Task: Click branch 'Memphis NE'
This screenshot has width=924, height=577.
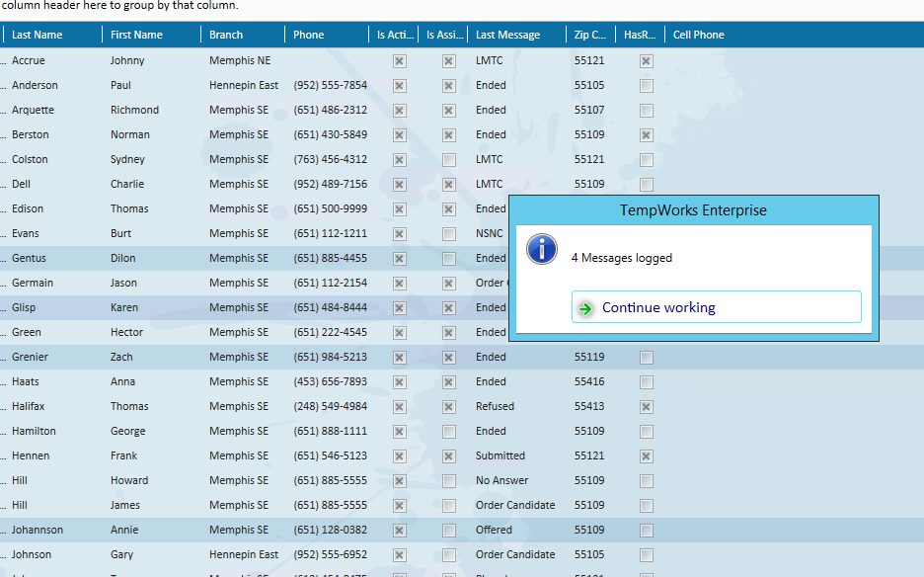Action: pos(240,60)
